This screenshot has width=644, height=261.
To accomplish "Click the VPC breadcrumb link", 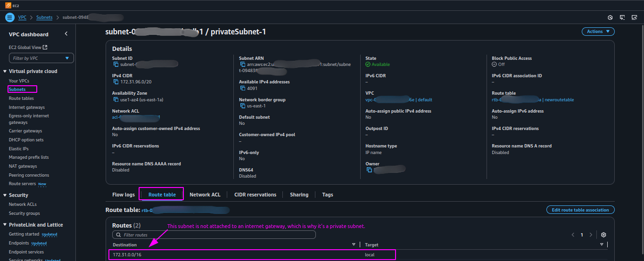I will [x=22, y=17].
